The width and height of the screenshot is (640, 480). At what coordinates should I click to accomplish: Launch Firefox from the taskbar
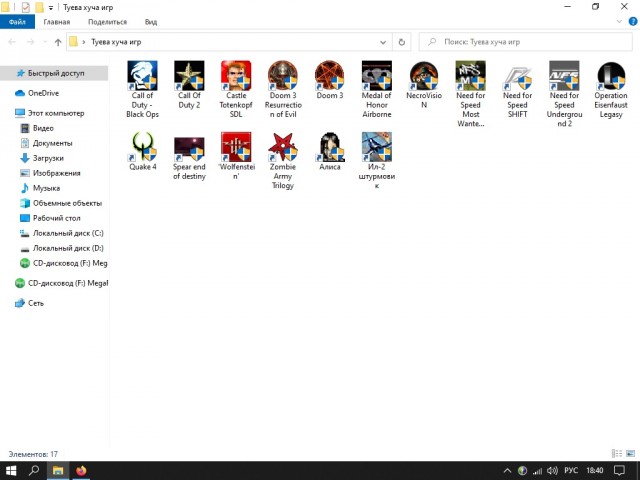click(81, 471)
